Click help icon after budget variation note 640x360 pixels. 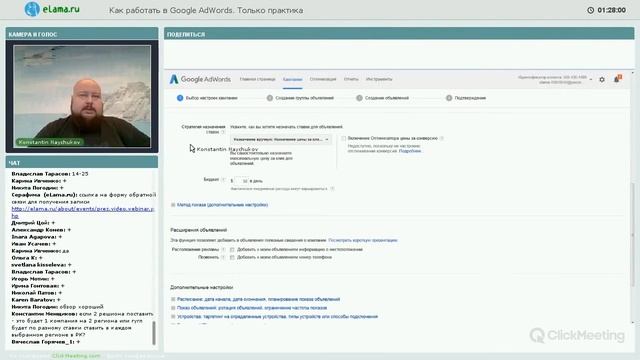[332, 189]
